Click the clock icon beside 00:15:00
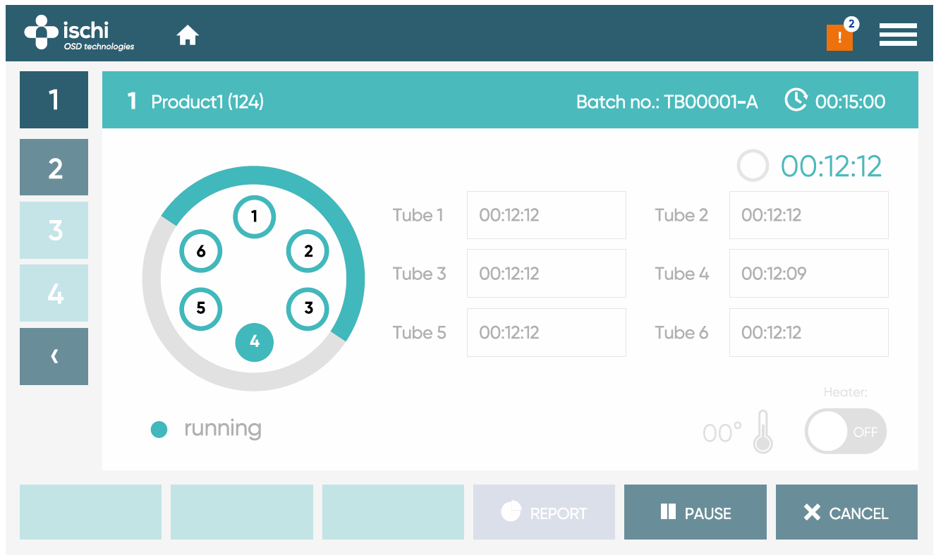 (x=796, y=101)
